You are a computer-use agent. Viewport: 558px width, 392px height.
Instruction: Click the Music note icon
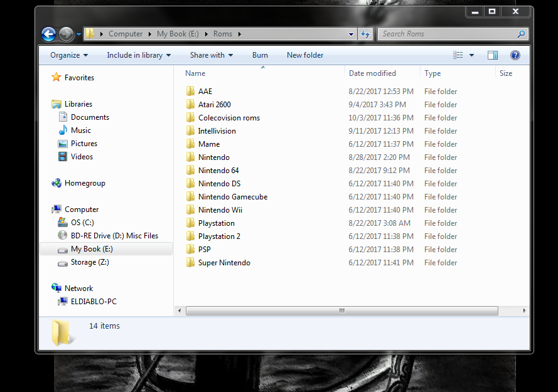pyautogui.click(x=63, y=130)
